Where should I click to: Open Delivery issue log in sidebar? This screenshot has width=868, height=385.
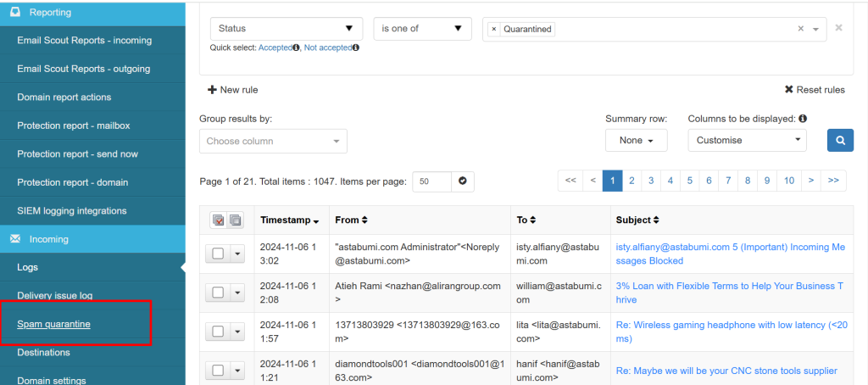coord(55,295)
